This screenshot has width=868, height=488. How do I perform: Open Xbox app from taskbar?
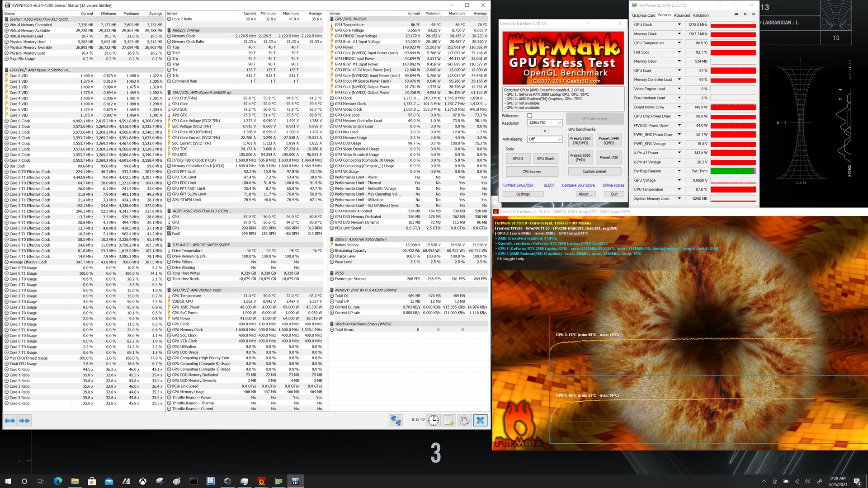click(142, 481)
